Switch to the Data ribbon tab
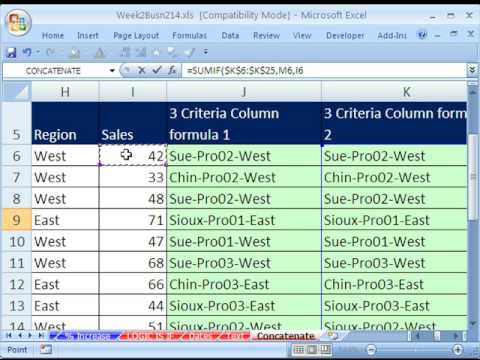Viewport: 480px width, 360px height. [230, 35]
